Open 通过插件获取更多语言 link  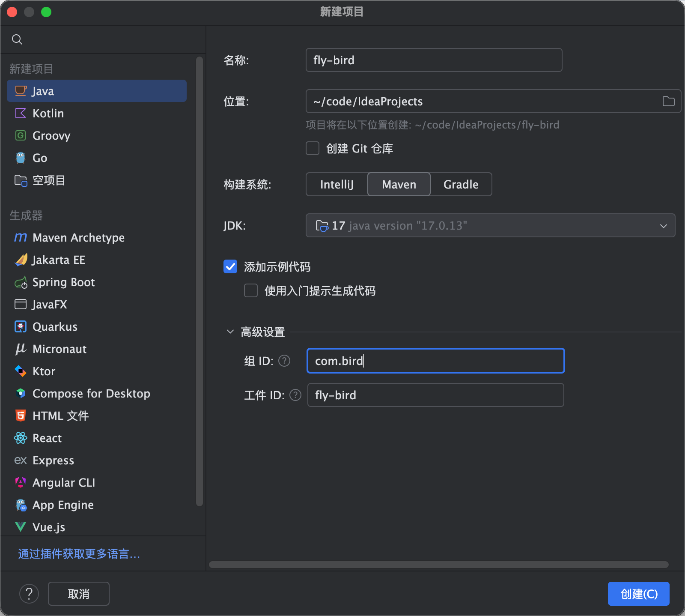(79, 554)
